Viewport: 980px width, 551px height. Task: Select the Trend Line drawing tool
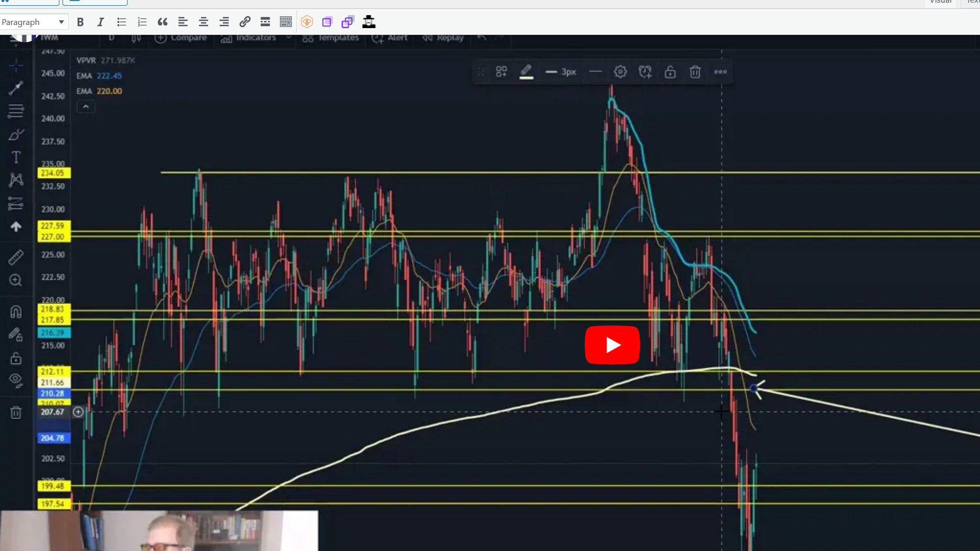click(x=16, y=88)
